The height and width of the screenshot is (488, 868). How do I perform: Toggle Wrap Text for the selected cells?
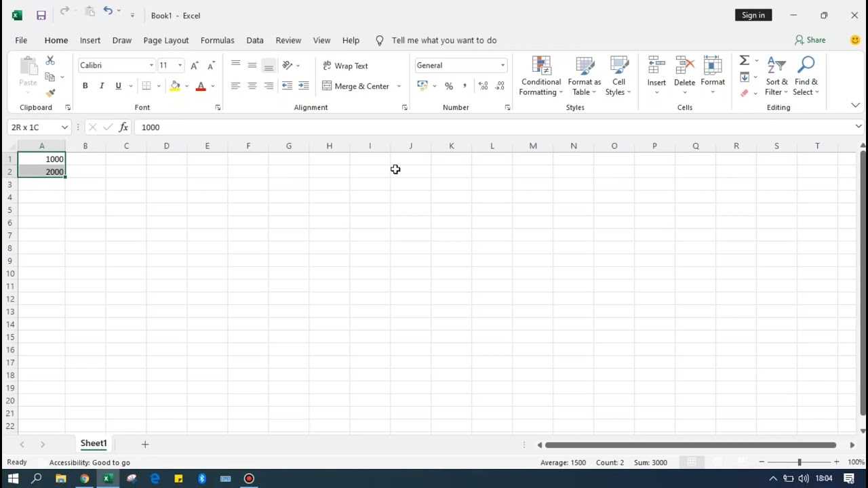click(x=345, y=66)
